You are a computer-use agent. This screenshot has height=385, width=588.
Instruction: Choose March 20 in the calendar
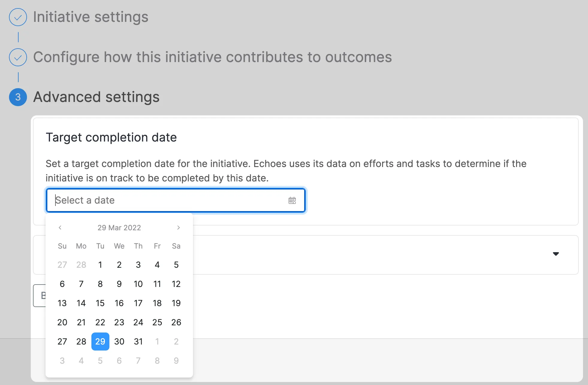pyautogui.click(x=62, y=322)
